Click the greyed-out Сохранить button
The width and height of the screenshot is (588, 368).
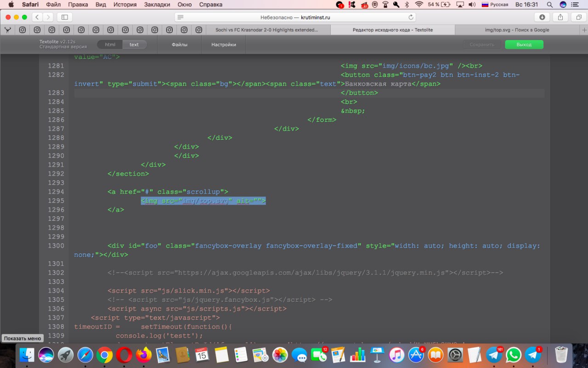click(482, 45)
